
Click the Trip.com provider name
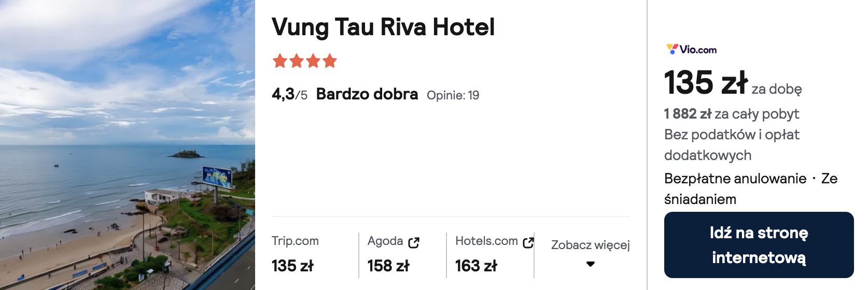[295, 241]
